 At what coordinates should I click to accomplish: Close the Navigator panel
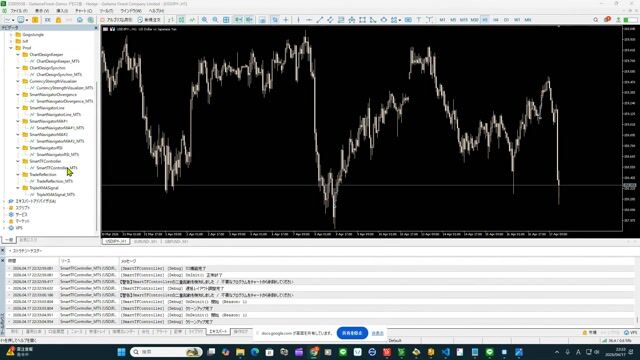tap(96, 28)
